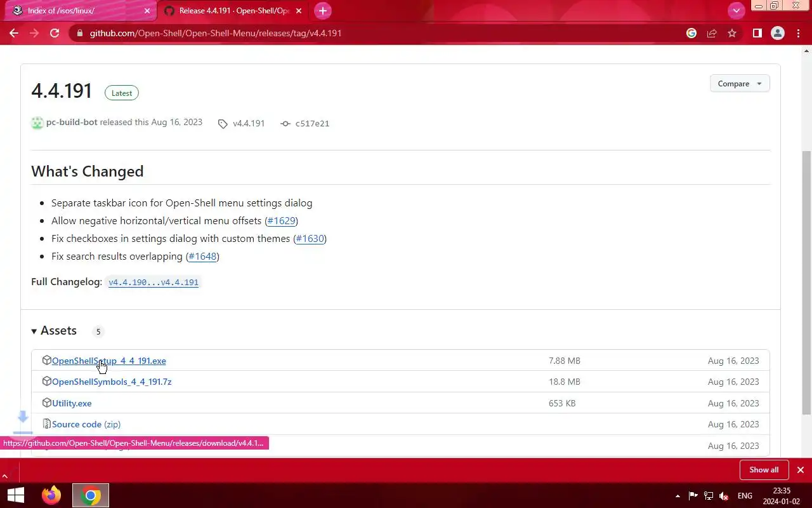Click the Action Center flag icon
This screenshot has height=508, width=812.
693,496
